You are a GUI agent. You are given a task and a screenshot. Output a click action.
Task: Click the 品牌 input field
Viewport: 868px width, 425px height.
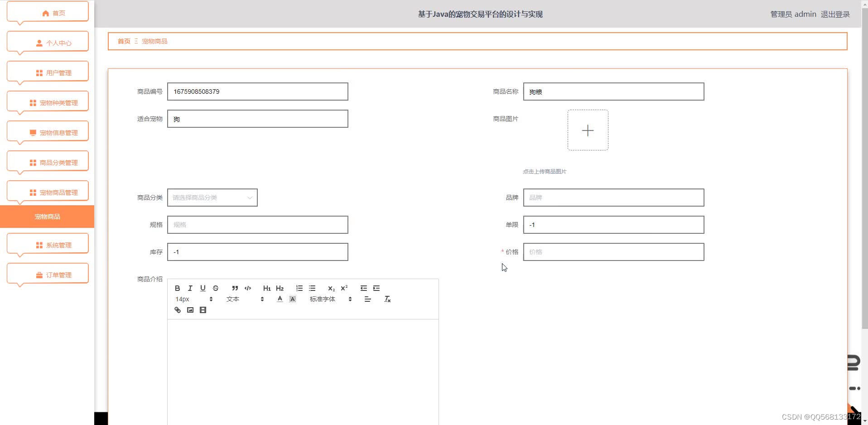[x=614, y=198]
